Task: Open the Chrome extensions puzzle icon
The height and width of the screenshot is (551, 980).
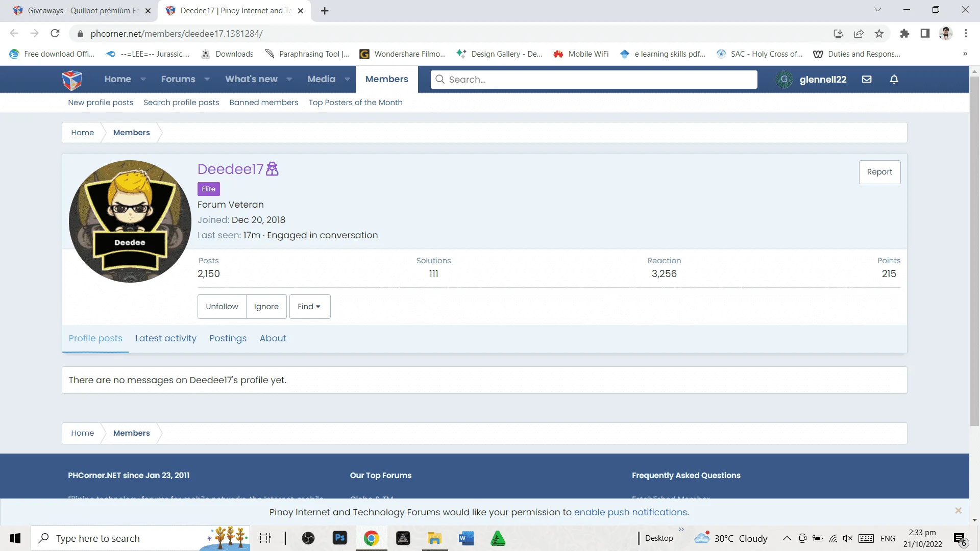Action: (904, 34)
